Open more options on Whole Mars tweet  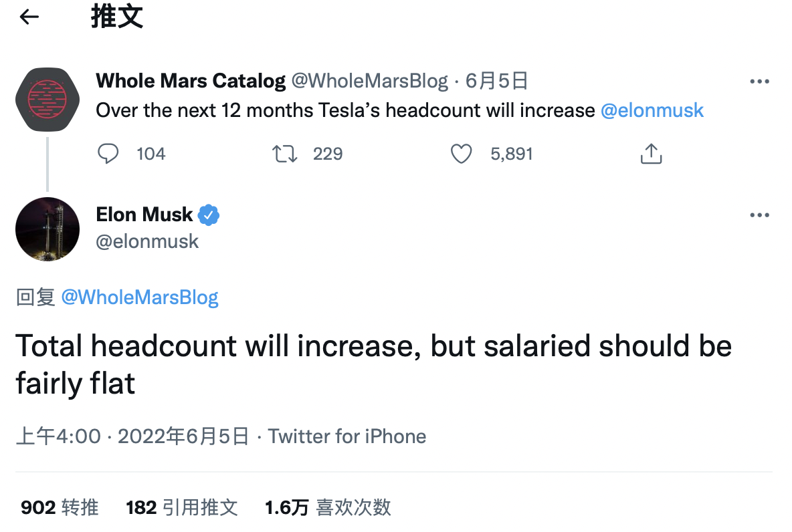(759, 82)
